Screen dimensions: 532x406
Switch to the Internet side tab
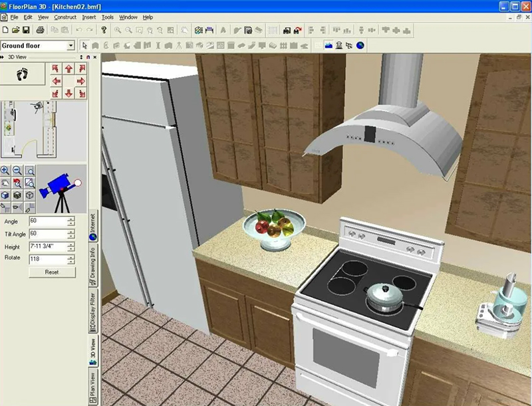[93, 227]
